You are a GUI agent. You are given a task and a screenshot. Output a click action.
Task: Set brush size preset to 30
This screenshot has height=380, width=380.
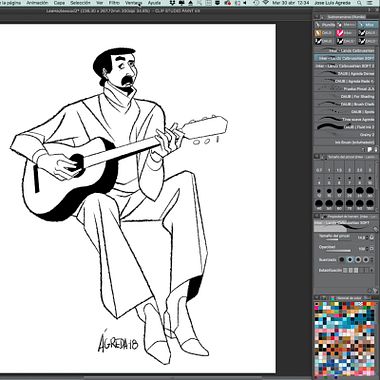pyautogui.click(x=369, y=193)
